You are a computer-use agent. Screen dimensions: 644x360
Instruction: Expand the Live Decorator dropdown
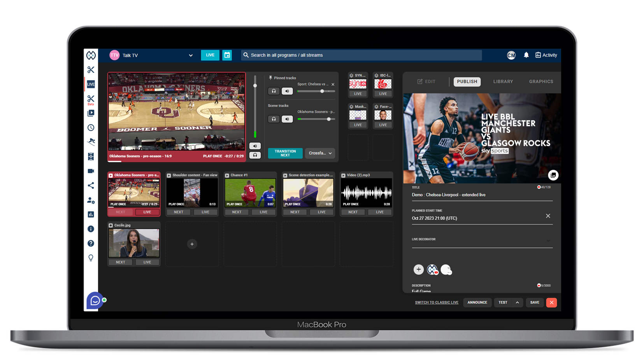click(x=548, y=241)
